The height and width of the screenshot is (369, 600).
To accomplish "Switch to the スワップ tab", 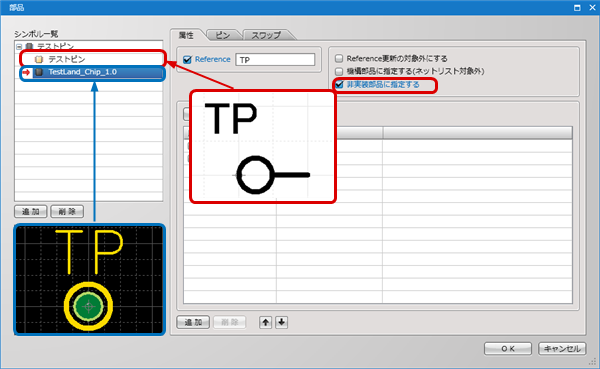I will 266,35.
